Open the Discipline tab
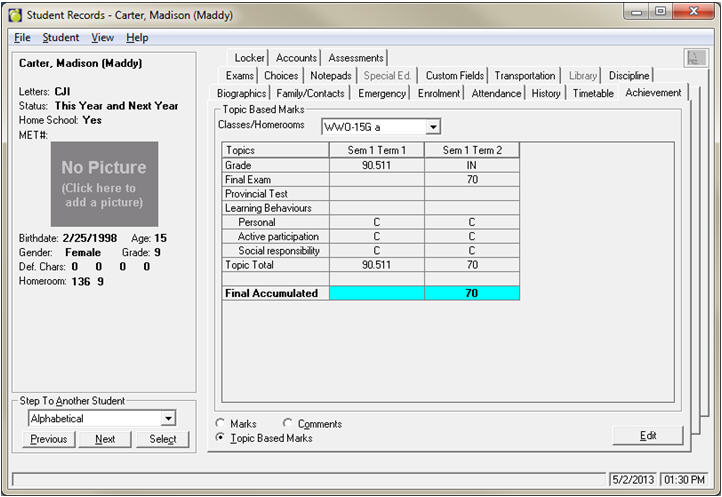The height and width of the screenshot is (497, 722). click(628, 75)
